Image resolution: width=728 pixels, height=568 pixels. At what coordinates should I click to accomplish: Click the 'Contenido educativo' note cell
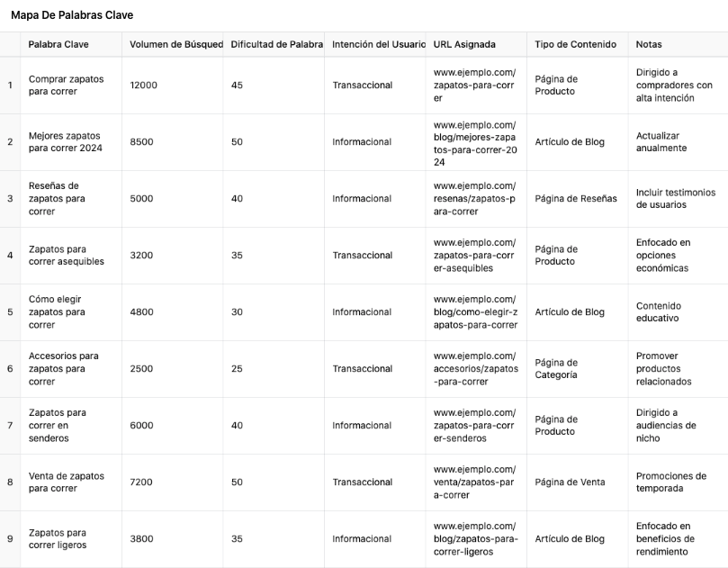point(658,311)
